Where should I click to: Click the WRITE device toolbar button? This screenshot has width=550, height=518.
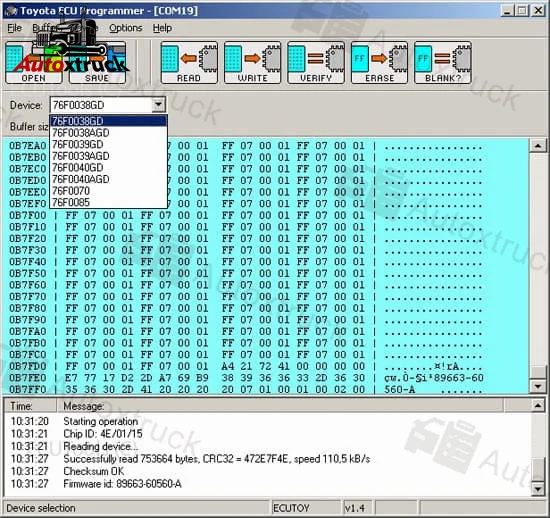[252, 62]
